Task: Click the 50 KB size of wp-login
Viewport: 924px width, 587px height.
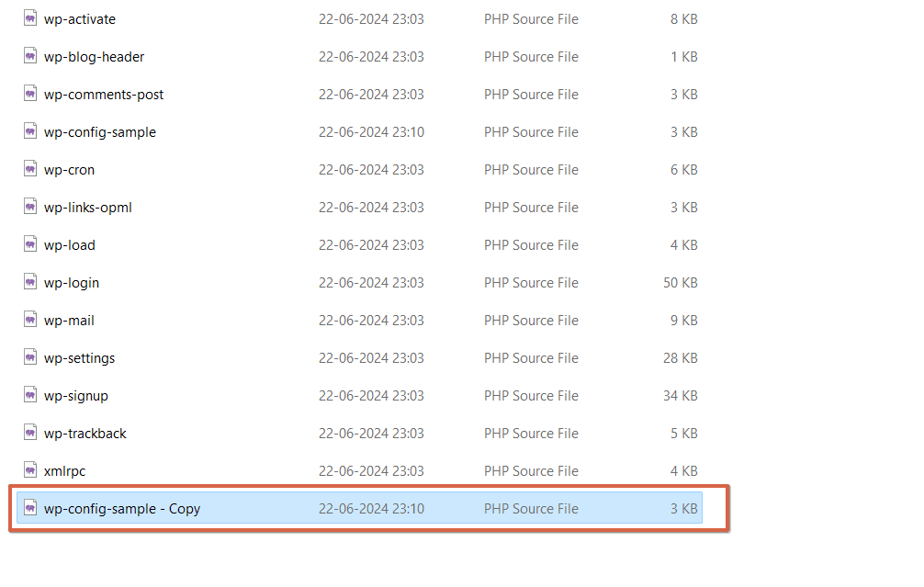Action: pyautogui.click(x=680, y=284)
